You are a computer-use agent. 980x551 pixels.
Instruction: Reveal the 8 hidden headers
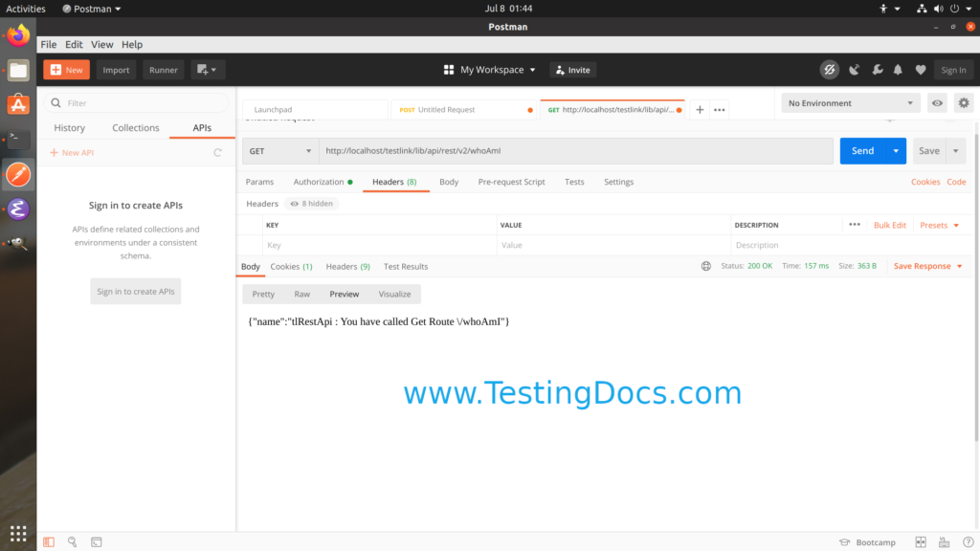(x=311, y=204)
